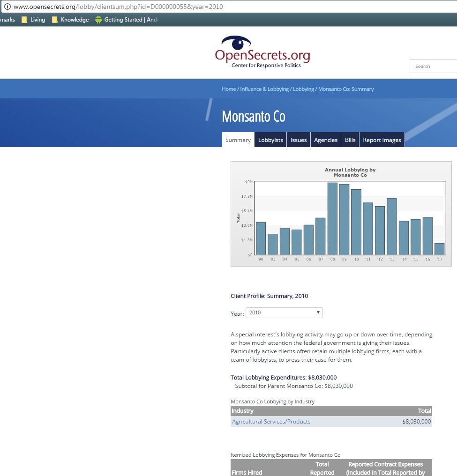This screenshot has height=476, width=457.
Task: Click 'Total Lobbying Expenditures: $8,030,000' text
Action: [x=284, y=377]
